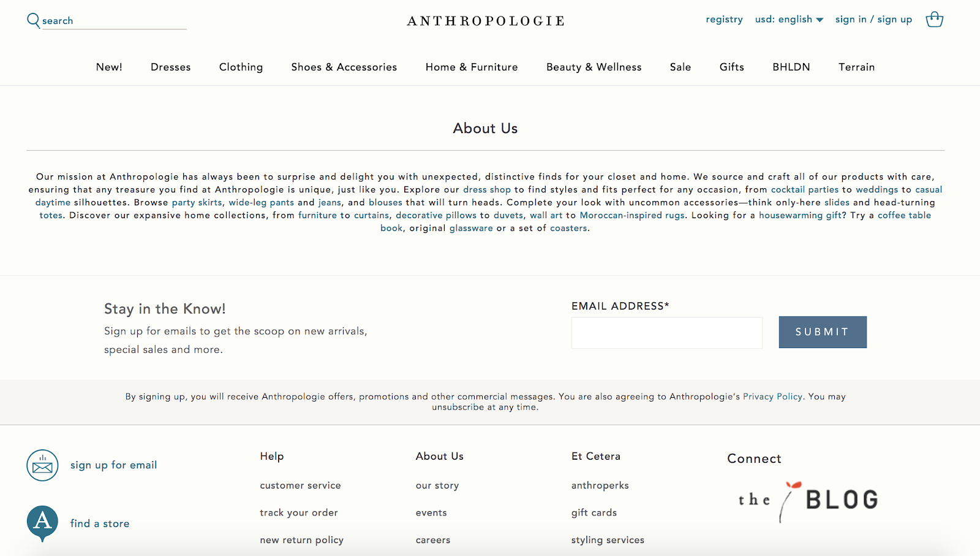
Task: Open the gift cards footer link
Action: pyautogui.click(x=594, y=513)
